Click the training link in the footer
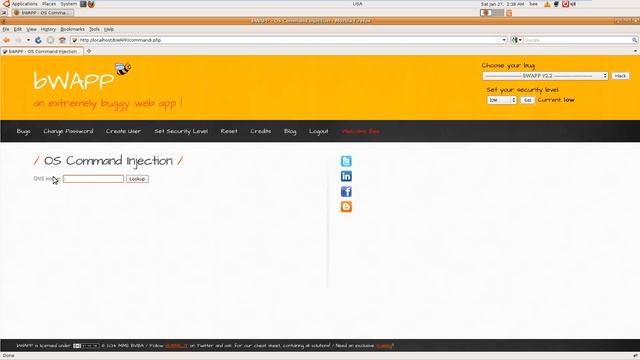This screenshot has width=640, height=360. coord(384,346)
